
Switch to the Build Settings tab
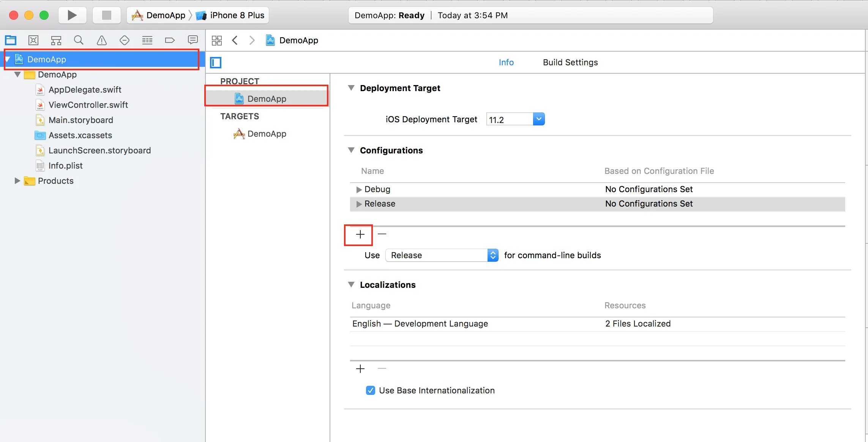coord(570,62)
